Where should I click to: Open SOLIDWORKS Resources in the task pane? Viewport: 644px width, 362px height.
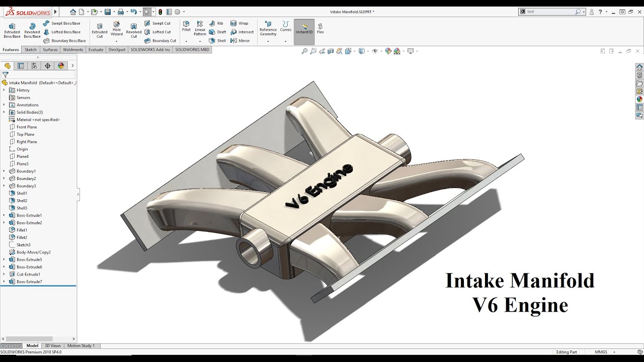(639, 67)
